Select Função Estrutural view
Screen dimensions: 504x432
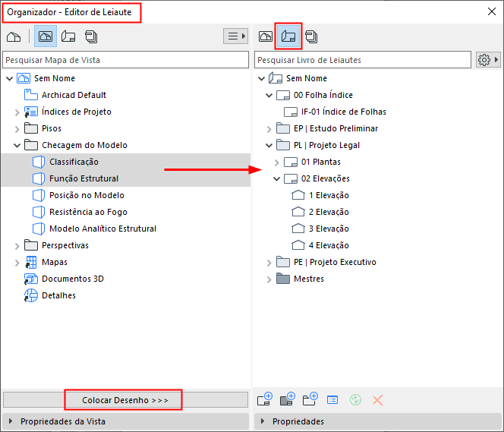pyautogui.click(x=83, y=178)
